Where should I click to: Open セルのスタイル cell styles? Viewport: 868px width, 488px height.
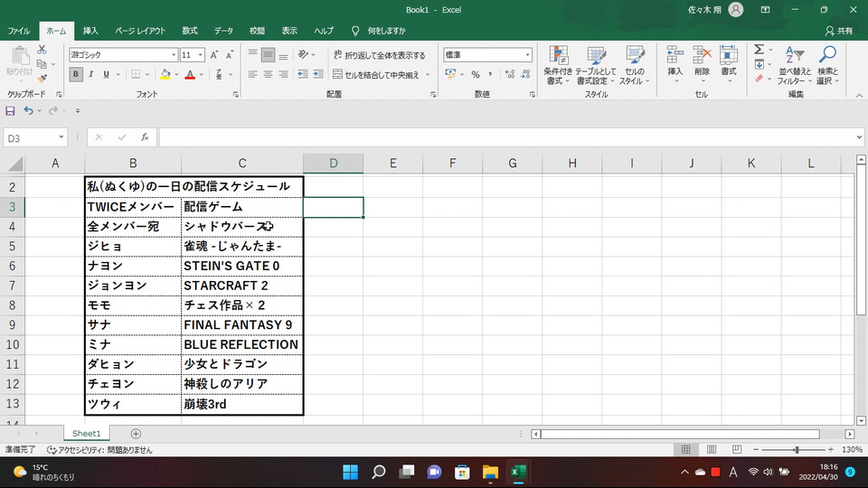click(x=635, y=65)
